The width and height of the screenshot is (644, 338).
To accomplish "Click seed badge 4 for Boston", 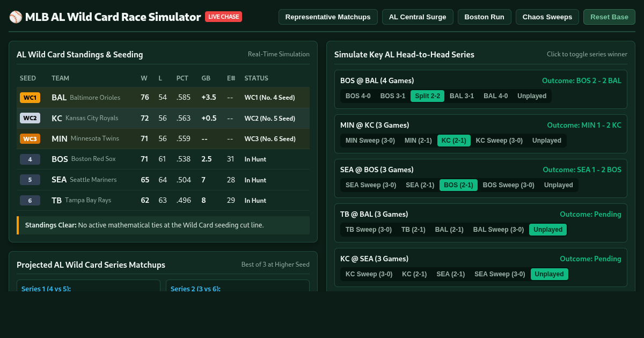I will click(30, 159).
